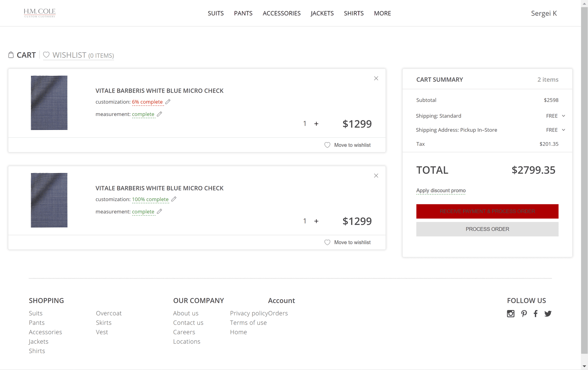588x370 pixels.
Task: Open the cart bag icon
Action: click(11, 55)
